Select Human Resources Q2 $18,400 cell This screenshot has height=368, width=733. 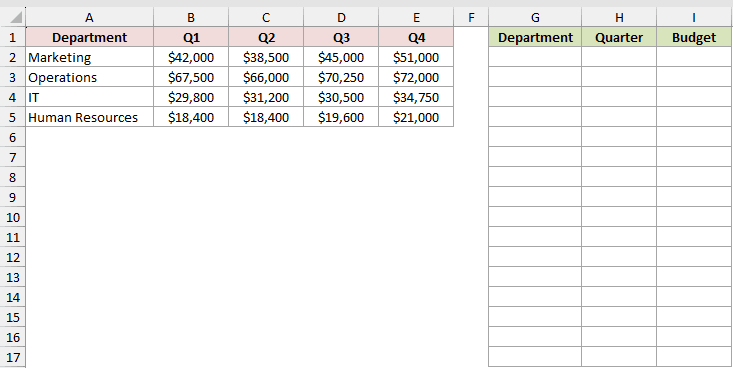click(266, 117)
